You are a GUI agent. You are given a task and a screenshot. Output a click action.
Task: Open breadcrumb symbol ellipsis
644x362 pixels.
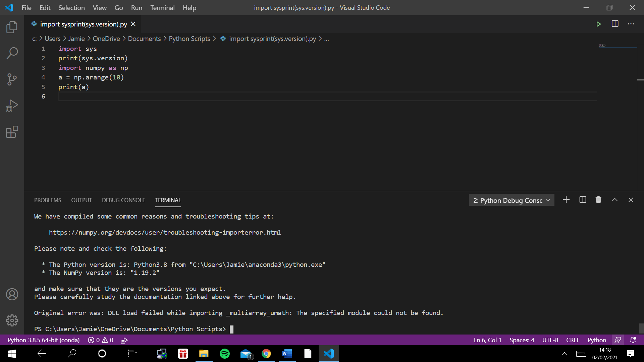(326, 39)
